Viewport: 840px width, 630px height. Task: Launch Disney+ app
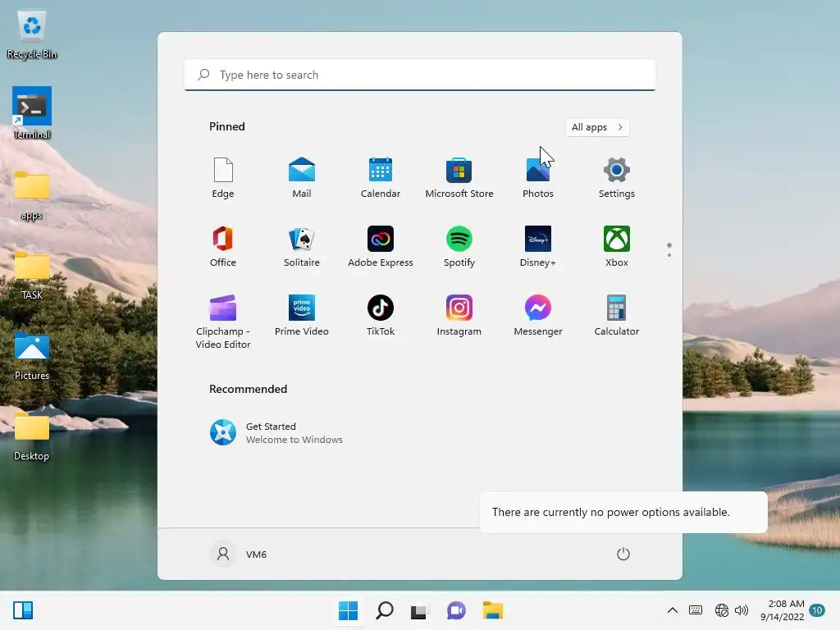click(538, 247)
